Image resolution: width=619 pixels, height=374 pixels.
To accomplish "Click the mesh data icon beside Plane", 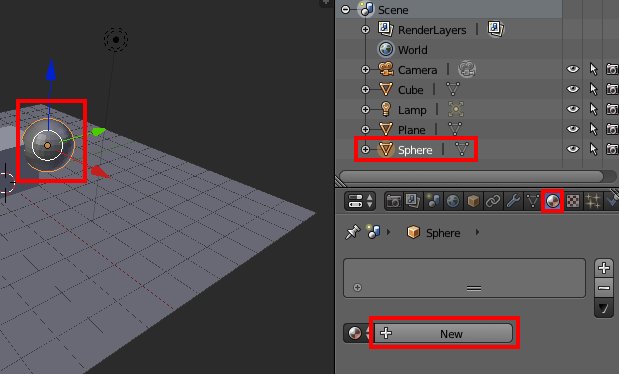I will [455, 129].
